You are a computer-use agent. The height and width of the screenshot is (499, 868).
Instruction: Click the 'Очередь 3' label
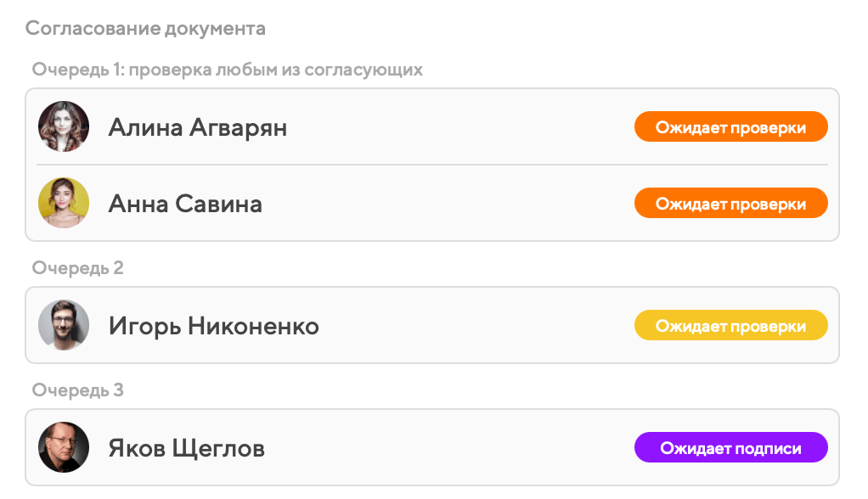(78, 390)
